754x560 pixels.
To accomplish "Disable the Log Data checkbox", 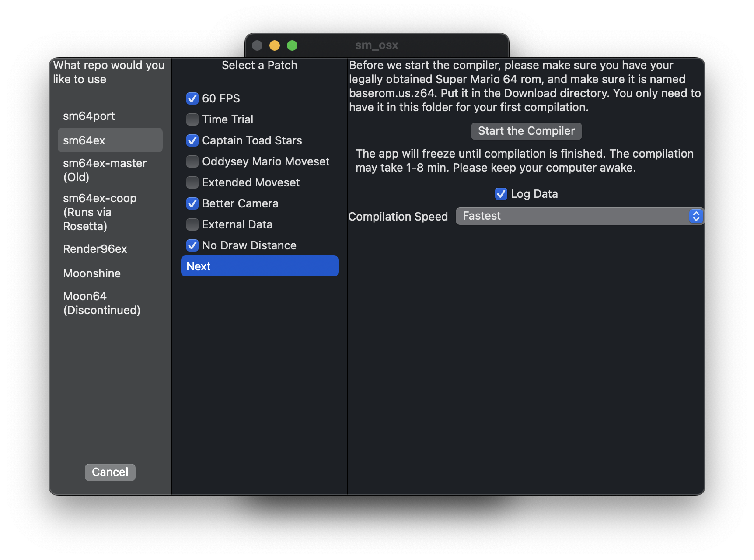I will (x=501, y=194).
